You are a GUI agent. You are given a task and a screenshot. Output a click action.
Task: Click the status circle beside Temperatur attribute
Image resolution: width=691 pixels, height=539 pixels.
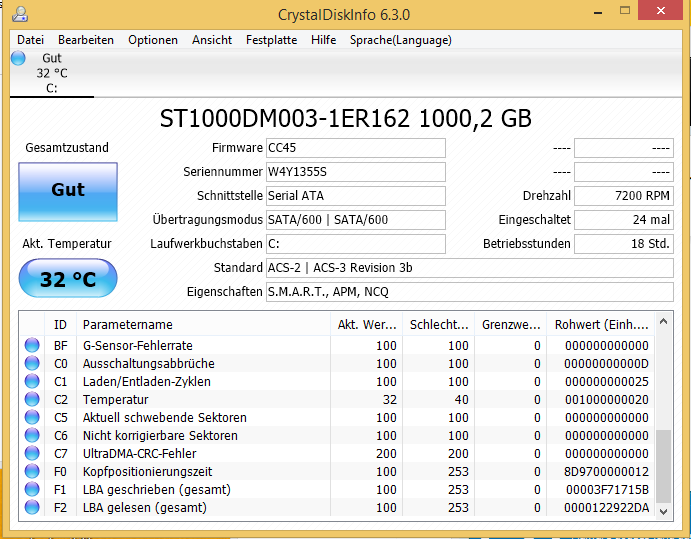pos(32,399)
